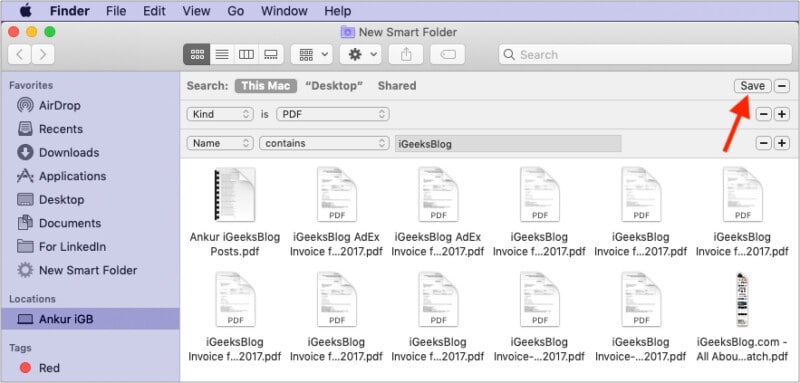Switch to gallery view
Screen dimensions: 800x383
click(x=271, y=55)
